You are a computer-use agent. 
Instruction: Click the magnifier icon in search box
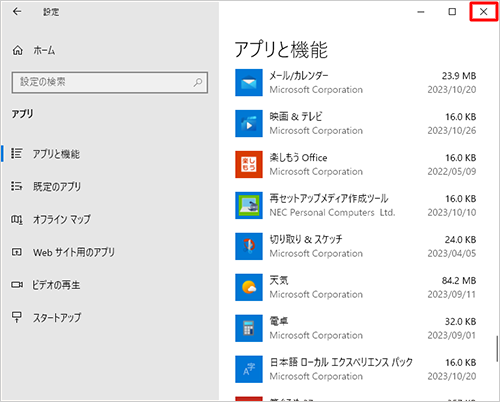pos(198,82)
